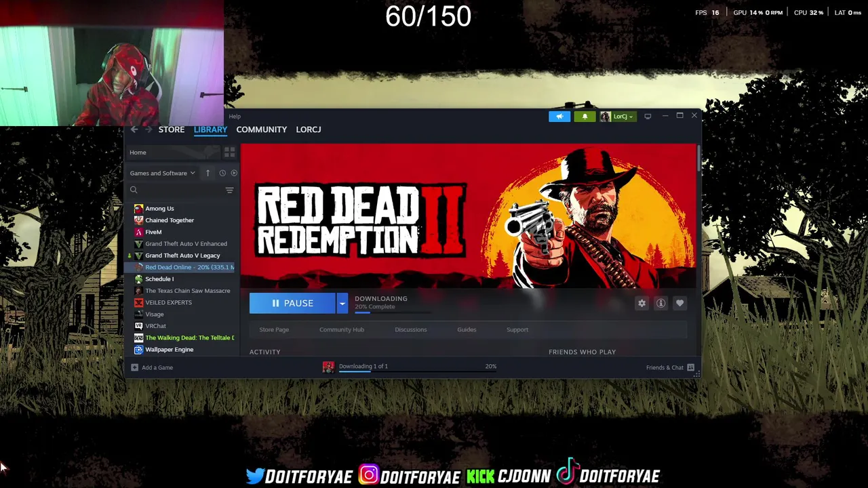Open the COMMUNITY tab
The height and width of the screenshot is (488, 868).
262,129
